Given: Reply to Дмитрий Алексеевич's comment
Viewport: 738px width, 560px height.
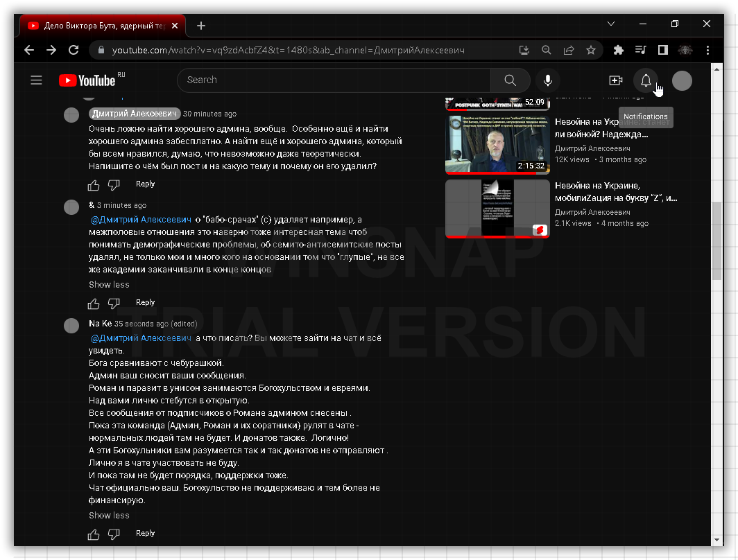Looking at the screenshot, I should coord(145,184).
